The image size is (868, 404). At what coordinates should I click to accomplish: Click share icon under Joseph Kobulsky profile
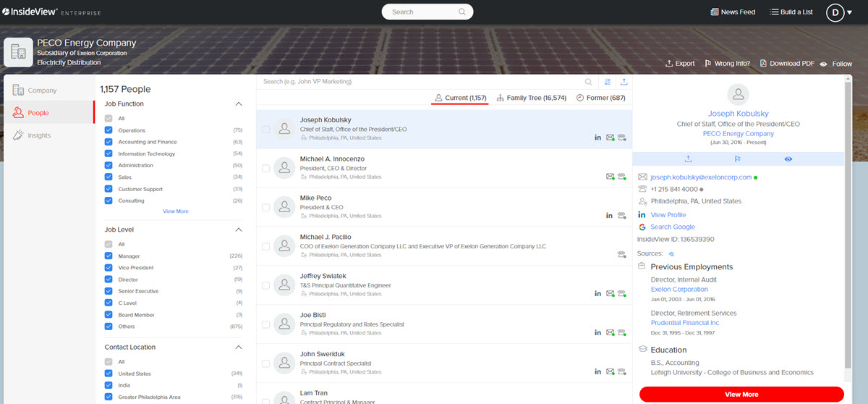[689, 159]
